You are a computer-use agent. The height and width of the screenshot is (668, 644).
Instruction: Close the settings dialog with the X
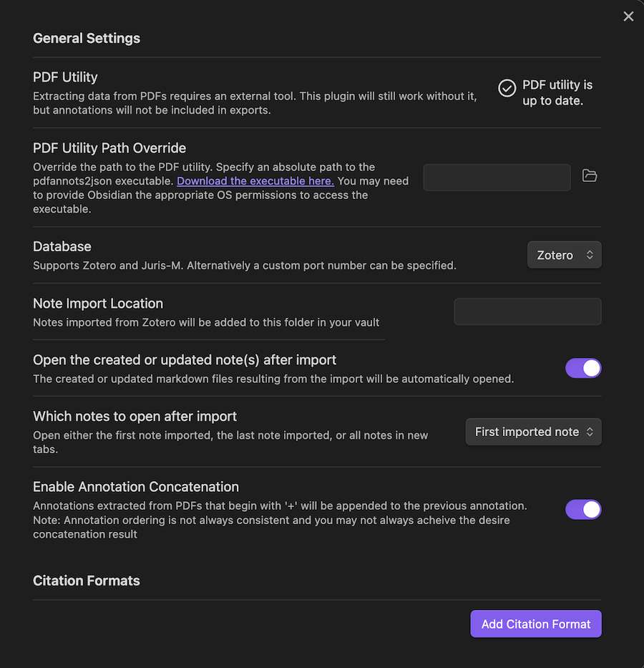click(x=628, y=16)
